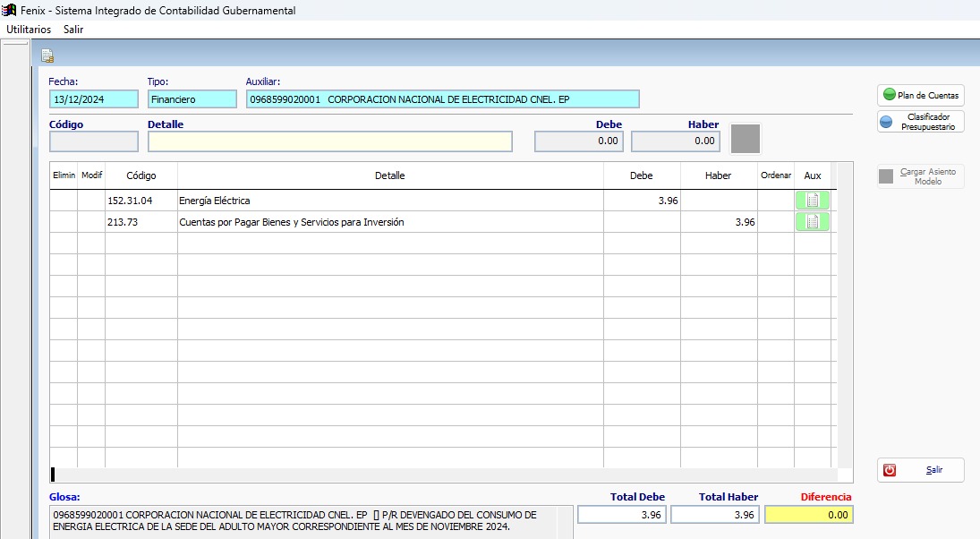Click the gray Cargar Asiento Modelo button
The image size is (980, 539).
coord(920,176)
